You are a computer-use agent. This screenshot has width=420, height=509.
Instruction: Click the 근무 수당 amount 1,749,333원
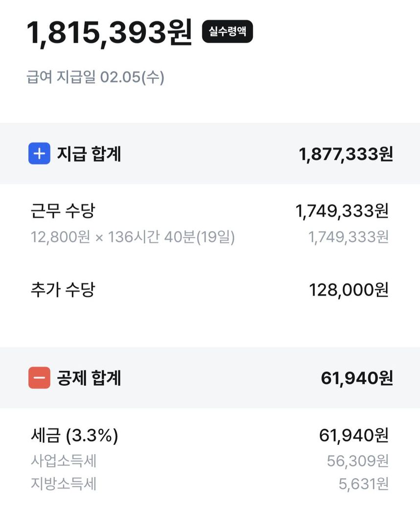(342, 211)
